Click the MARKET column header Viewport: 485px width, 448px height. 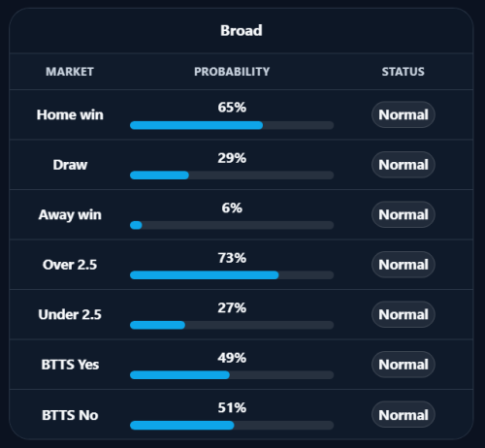click(x=70, y=72)
